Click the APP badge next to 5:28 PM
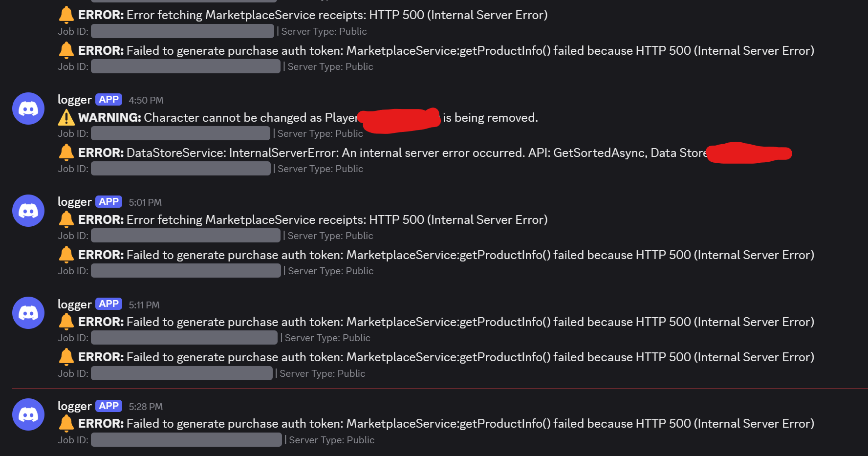The height and width of the screenshot is (456, 868). tap(108, 406)
